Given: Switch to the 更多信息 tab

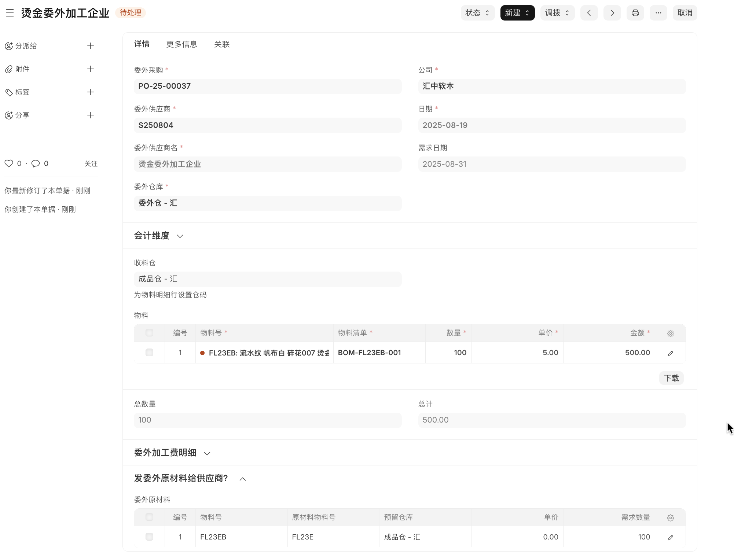Looking at the screenshot, I should pyautogui.click(x=181, y=44).
